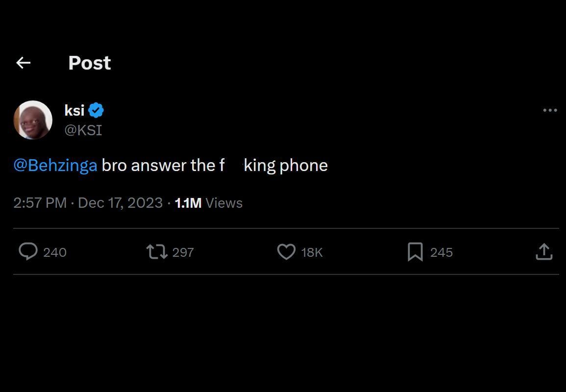Viewport: 566px width, 392px height.
Task: Click the share upload icon
Action: [543, 252]
